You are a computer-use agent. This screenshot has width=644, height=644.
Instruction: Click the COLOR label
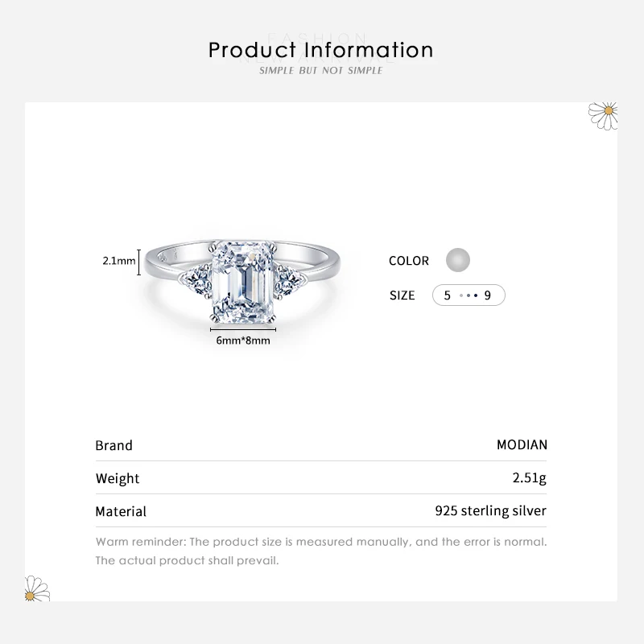pyautogui.click(x=409, y=261)
